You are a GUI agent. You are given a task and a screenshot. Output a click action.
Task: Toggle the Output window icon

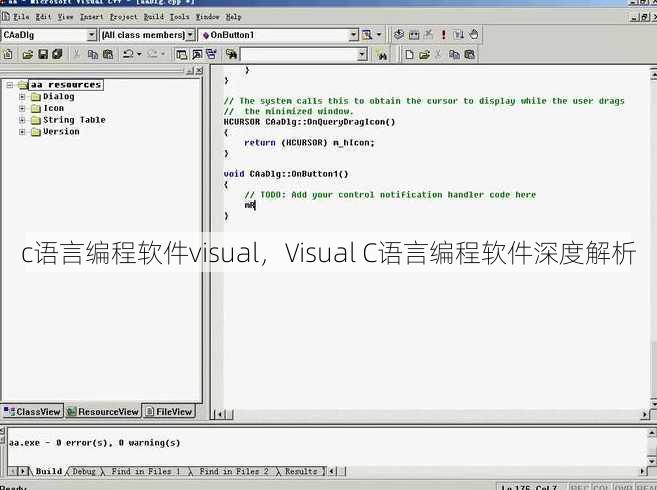coord(197,54)
